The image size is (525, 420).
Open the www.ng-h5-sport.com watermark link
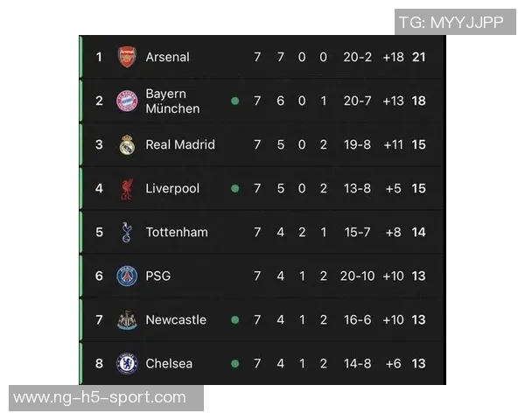tap(100, 398)
